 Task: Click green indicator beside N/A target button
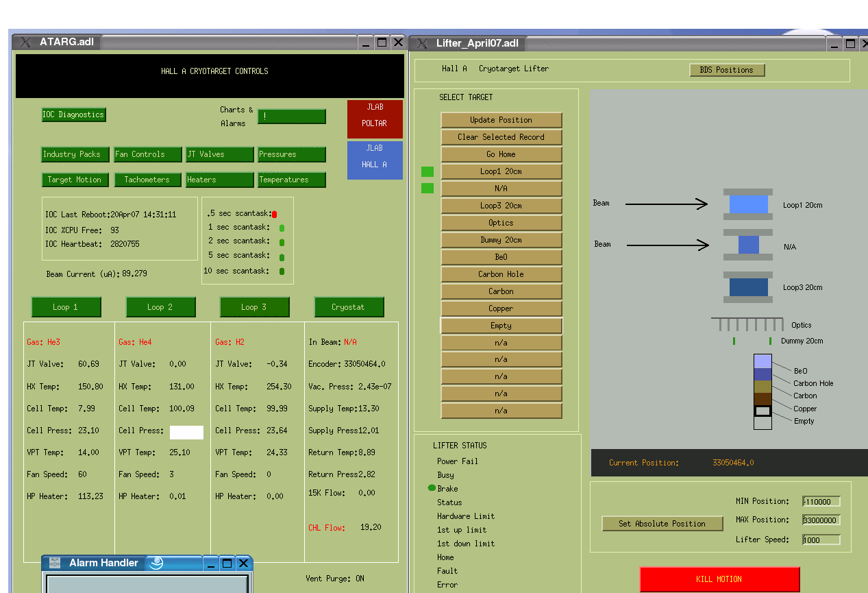pyautogui.click(x=427, y=188)
